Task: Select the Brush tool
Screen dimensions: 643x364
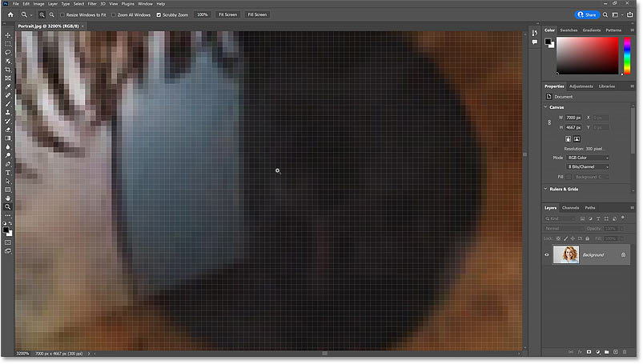Action: [x=8, y=104]
